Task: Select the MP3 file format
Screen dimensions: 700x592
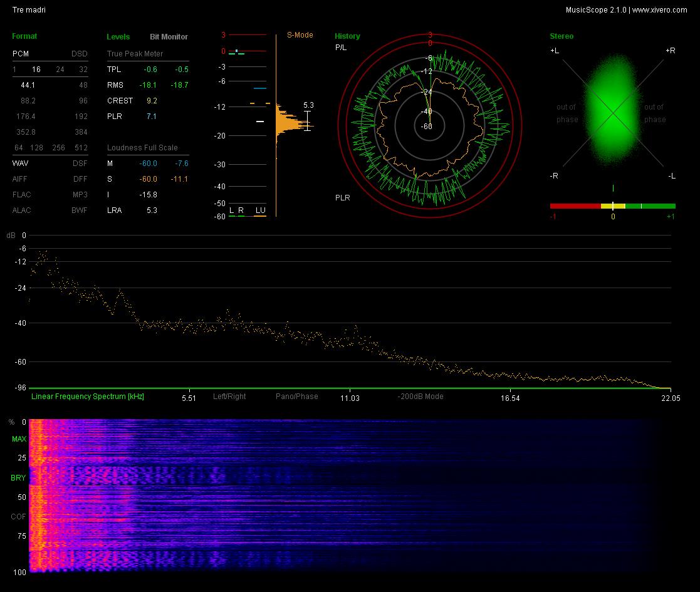Action: click(x=80, y=194)
